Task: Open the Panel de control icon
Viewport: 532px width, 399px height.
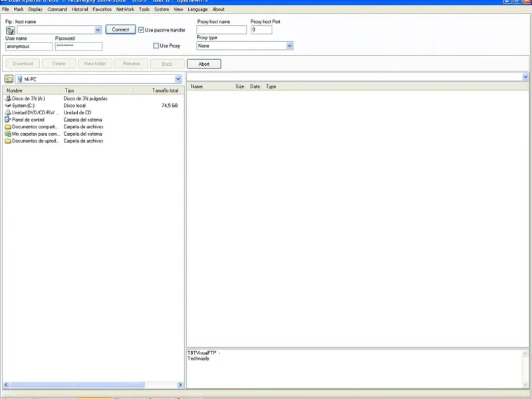Action: point(8,120)
